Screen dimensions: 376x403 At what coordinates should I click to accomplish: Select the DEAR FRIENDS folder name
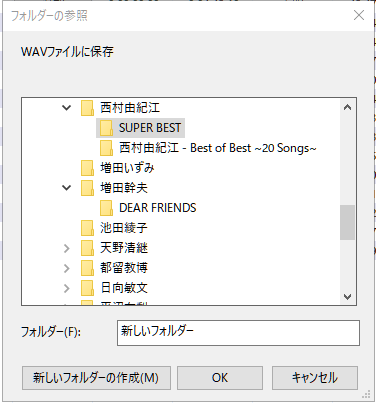coord(158,208)
